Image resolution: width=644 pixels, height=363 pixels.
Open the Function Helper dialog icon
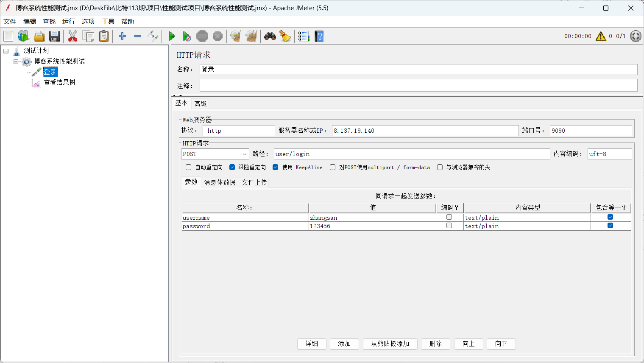pyautogui.click(x=304, y=36)
